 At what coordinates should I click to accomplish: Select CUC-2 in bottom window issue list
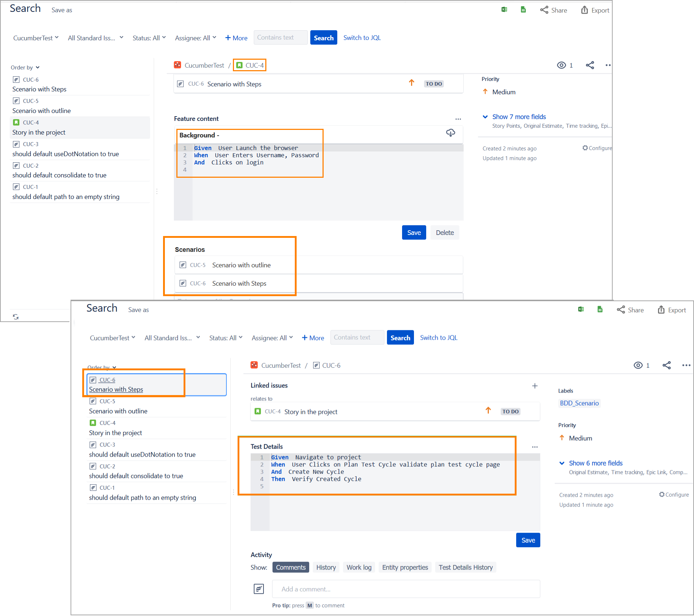pos(157,471)
